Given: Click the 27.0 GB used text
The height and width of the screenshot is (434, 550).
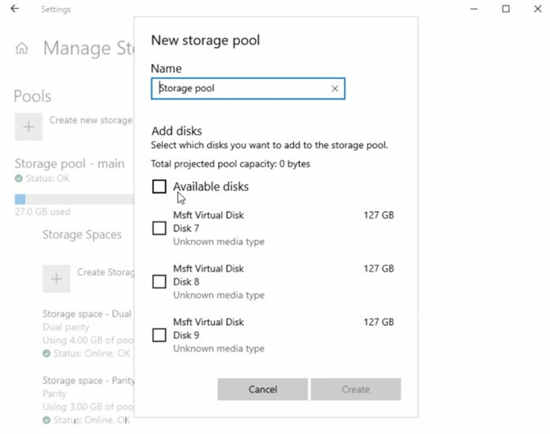Looking at the screenshot, I should (x=42, y=212).
